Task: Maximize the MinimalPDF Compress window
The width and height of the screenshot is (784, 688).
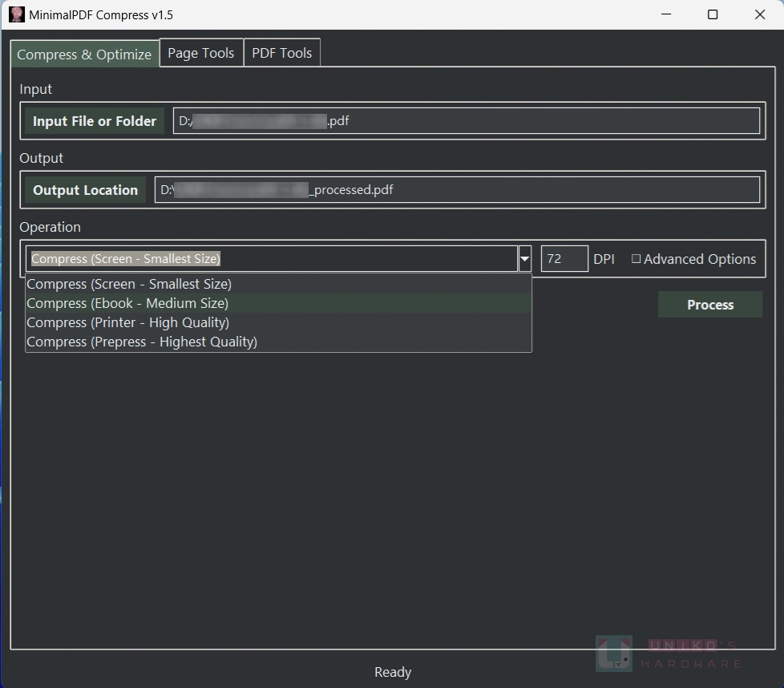Action: [713, 14]
